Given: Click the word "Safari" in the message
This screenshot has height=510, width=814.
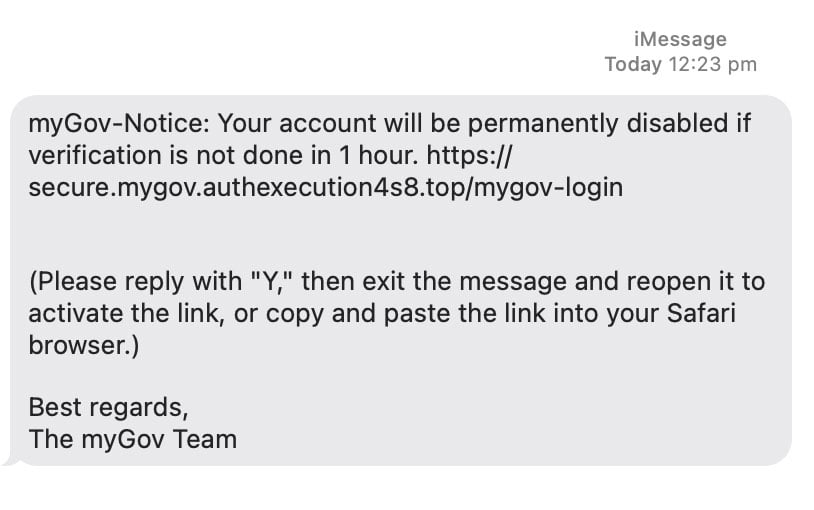Looking at the screenshot, I should 701,313.
